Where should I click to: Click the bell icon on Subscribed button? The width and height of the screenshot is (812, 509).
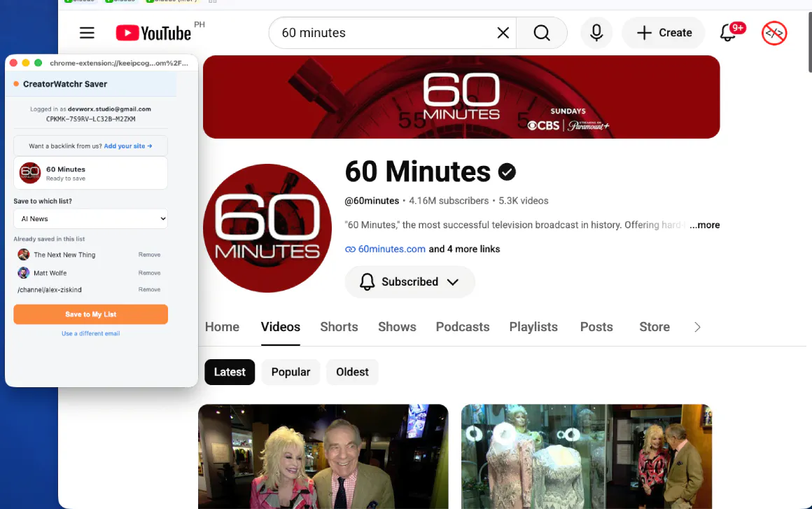point(367,281)
